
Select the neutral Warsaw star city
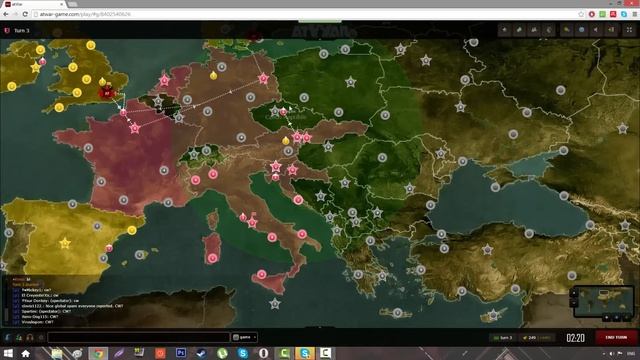[351, 82]
